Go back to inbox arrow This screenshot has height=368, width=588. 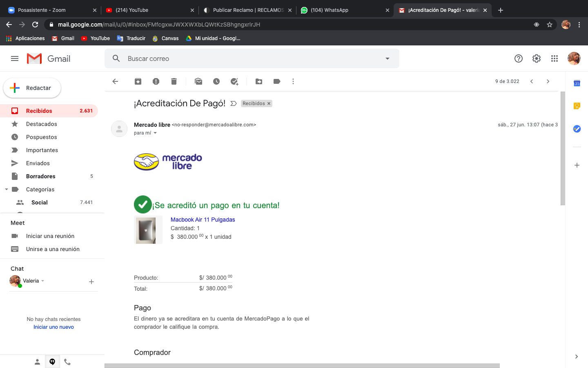115,81
